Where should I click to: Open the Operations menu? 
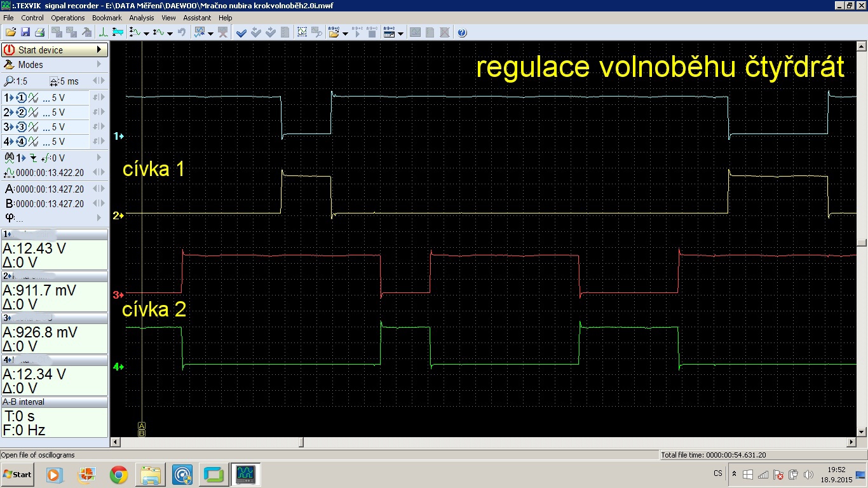tap(68, 18)
